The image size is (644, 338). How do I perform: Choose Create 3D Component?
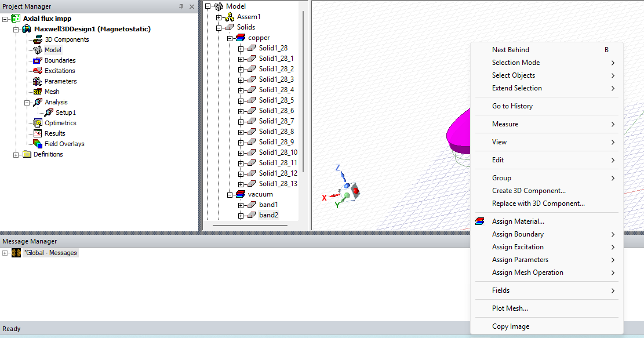[x=547, y=191]
